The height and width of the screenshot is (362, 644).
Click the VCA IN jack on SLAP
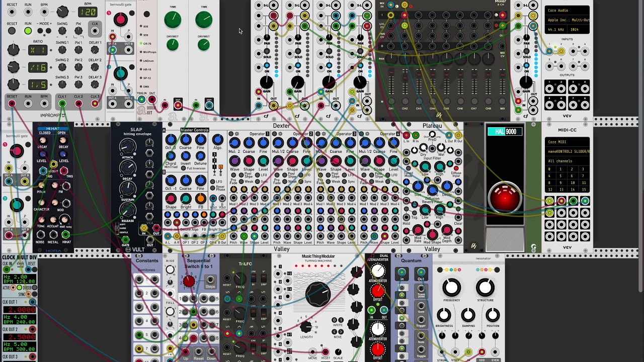[144, 229]
